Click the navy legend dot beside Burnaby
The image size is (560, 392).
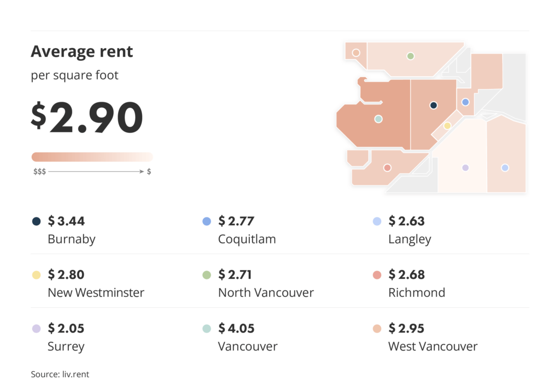click(x=36, y=221)
